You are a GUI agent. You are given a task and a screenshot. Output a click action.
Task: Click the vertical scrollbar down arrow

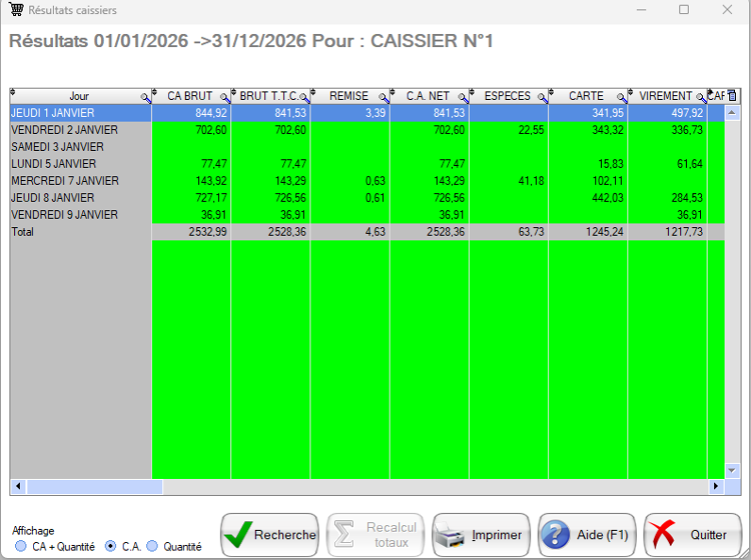[x=732, y=470]
